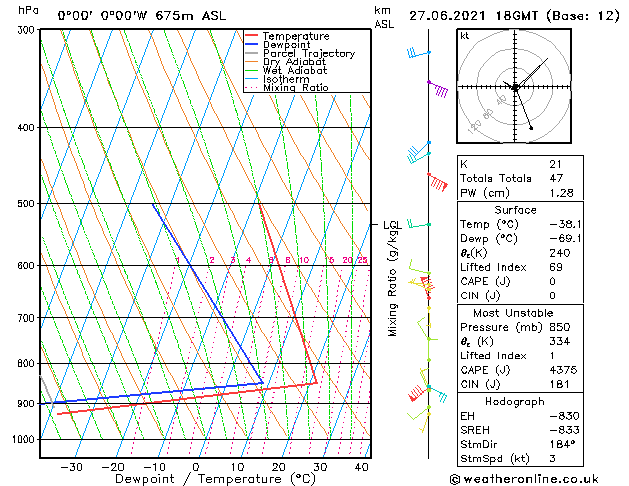This screenshot has height=486, width=629.
Task: Select 'Dewpoint' label in the legend
Action: [x=286, y=45]
